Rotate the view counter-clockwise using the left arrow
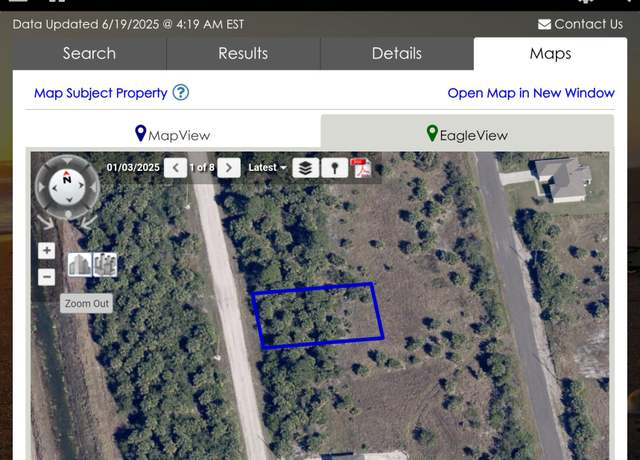 click(46, 222)
